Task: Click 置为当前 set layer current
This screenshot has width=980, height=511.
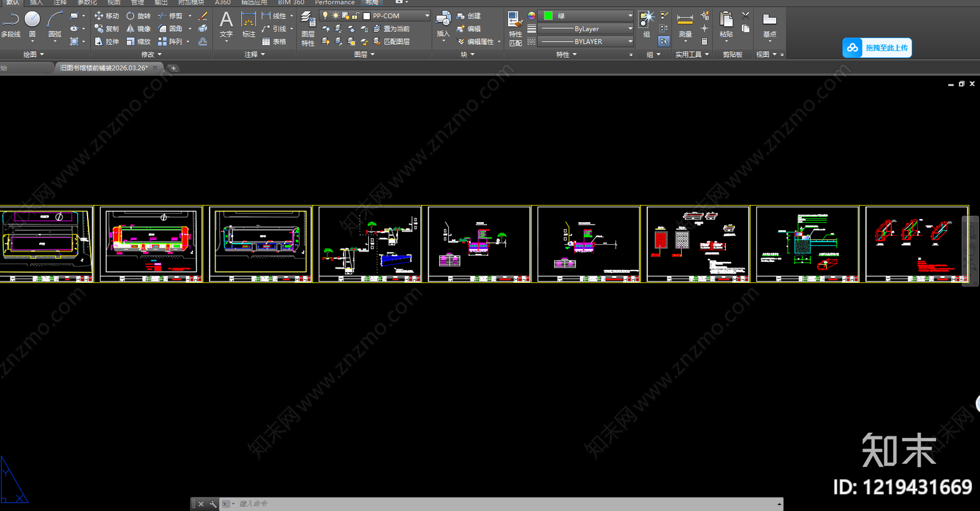Action: pos(391,29)
